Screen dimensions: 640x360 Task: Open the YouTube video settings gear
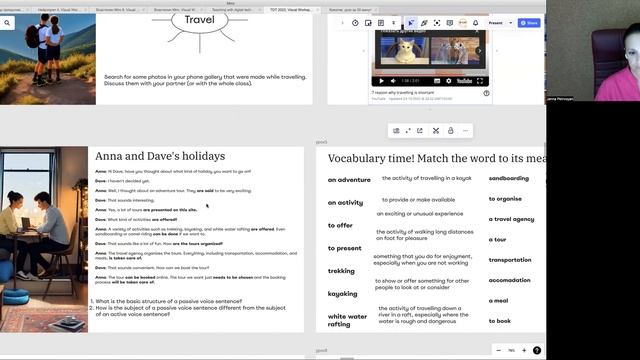point(449,81)
